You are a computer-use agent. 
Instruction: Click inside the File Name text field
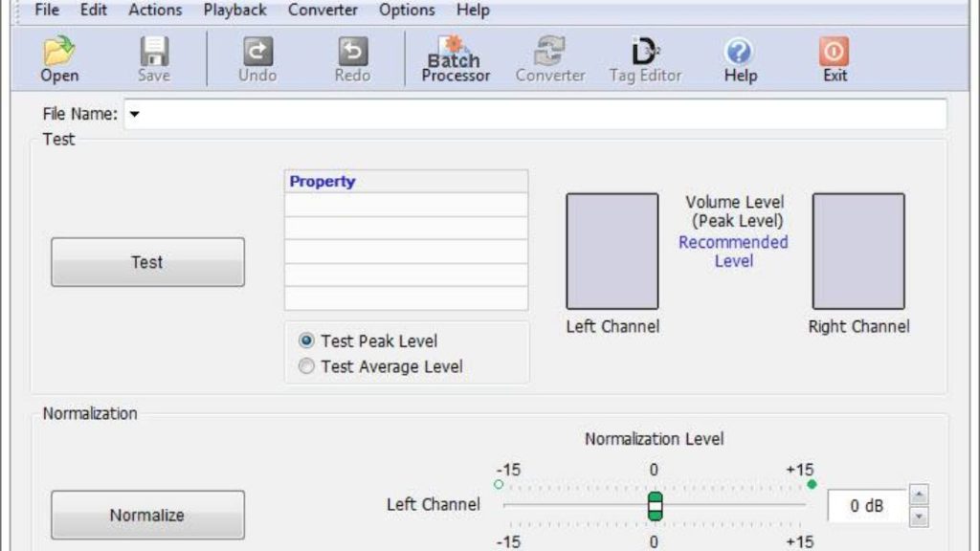point(536,115)
